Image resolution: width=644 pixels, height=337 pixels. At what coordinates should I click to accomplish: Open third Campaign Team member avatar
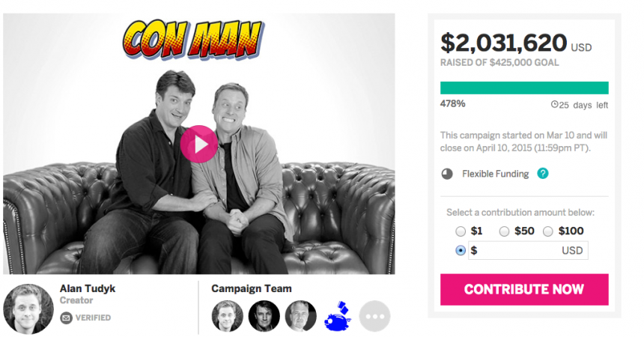coord(300,317)
